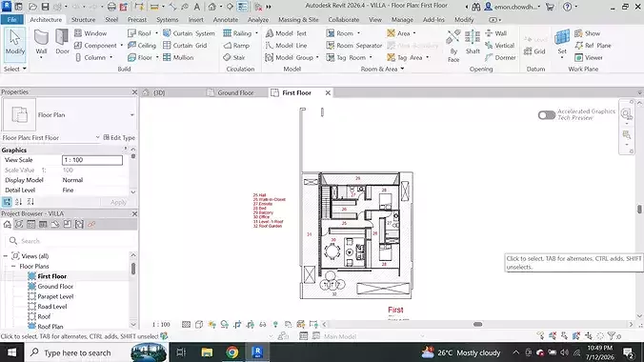Screen dimensions: 644x362
Task: Select the Ceiling tool
Action: click(142, 45)
